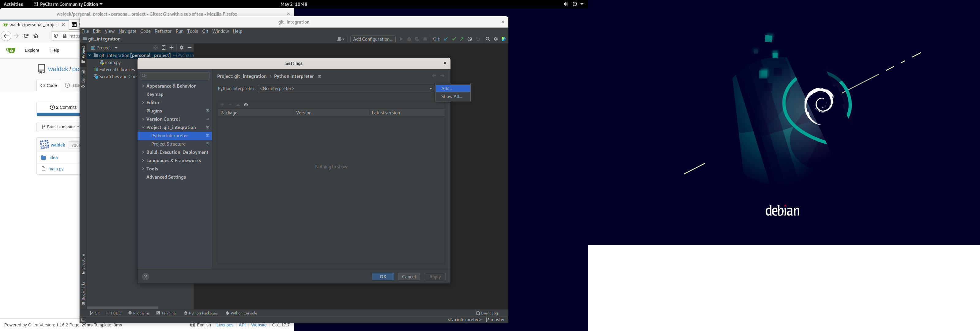Viewport: 980px width, 331px height.
Task: Click settings gear icon in Project panel
Action: [x=181, y=48]
